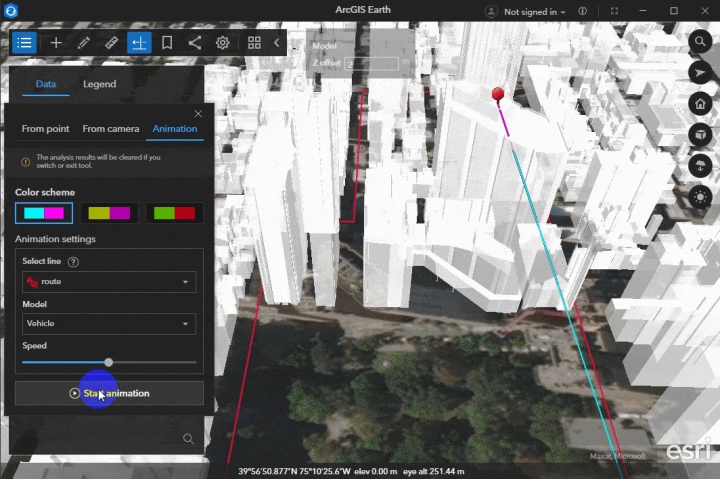Switch 3D view mode cube button

tap(700, 135)
